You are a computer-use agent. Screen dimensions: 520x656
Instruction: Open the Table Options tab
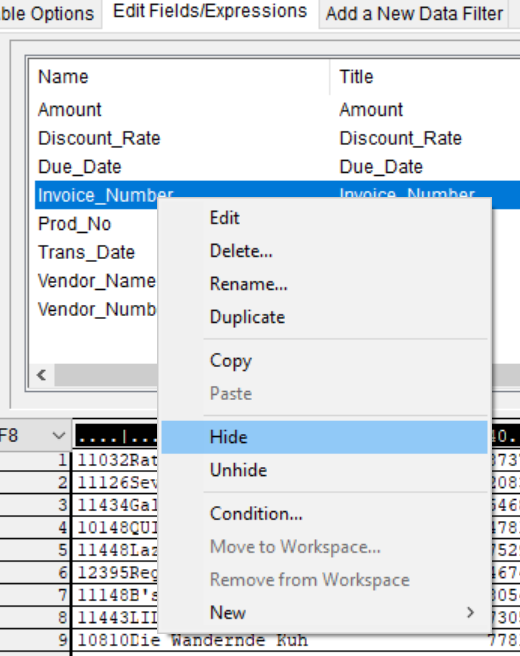pos(47,14)
